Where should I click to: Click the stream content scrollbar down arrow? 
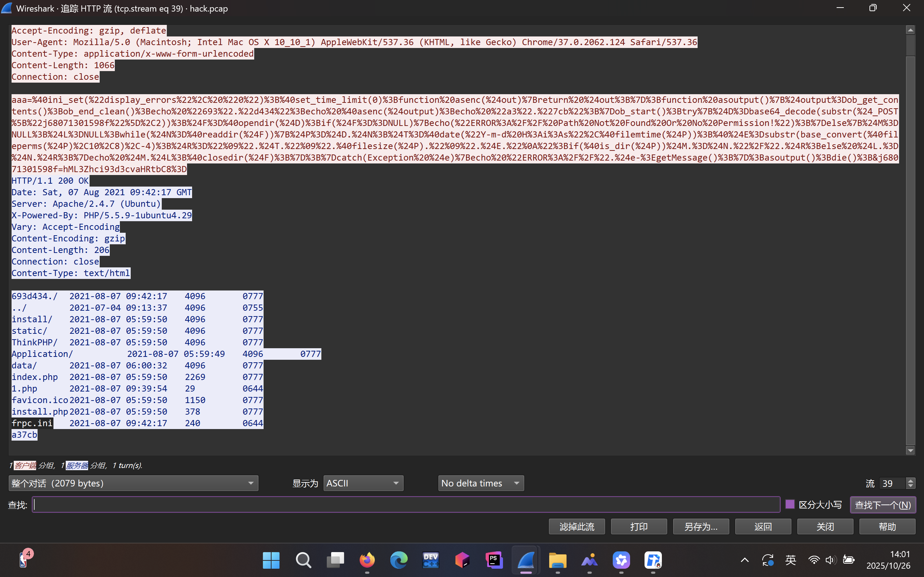click(911, 450)
